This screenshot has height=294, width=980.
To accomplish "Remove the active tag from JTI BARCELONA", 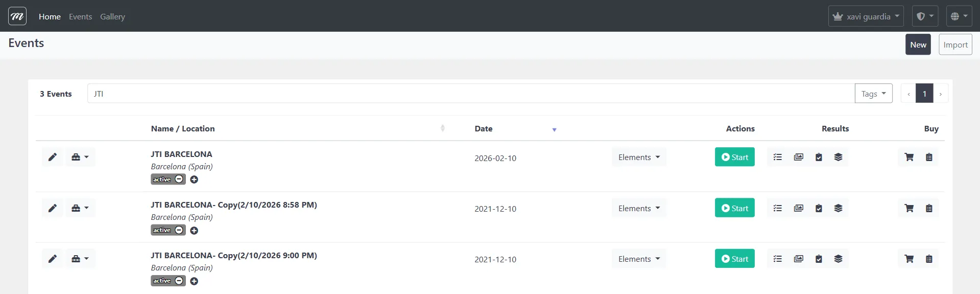I will point(179,179).
